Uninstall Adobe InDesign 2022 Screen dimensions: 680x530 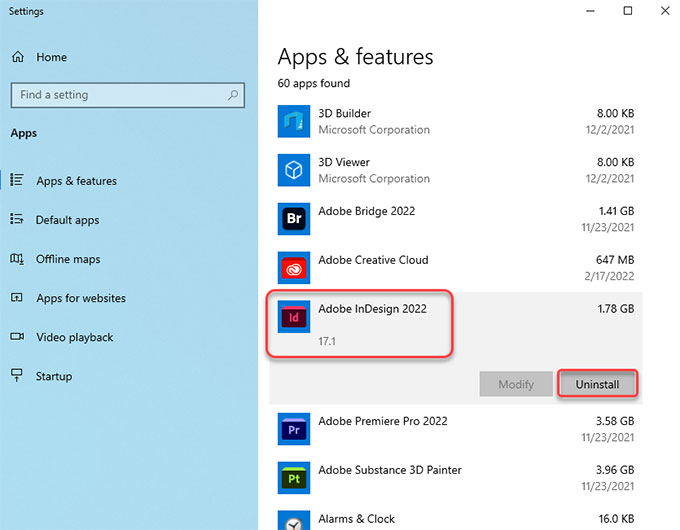597,384
